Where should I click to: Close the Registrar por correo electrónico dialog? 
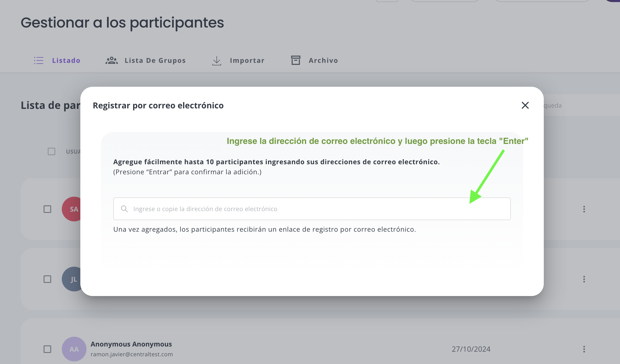[525, 105]
